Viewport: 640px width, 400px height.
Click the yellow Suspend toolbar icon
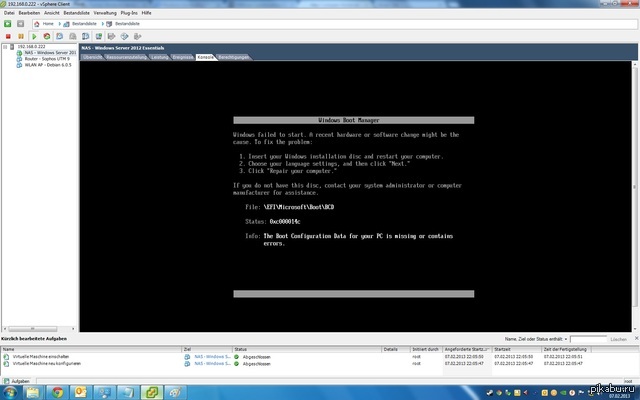pyautogui.click(x=21, y=36)
